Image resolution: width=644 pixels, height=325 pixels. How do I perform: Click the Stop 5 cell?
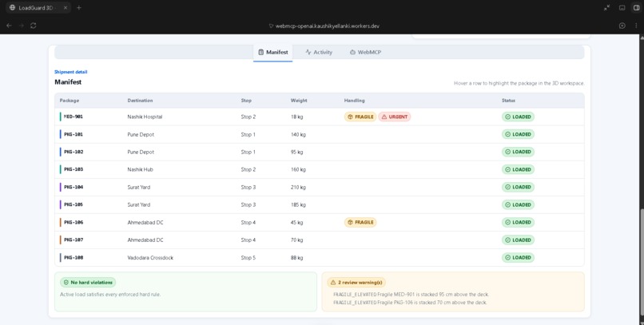pyautogui.click(x=248, y=258)
